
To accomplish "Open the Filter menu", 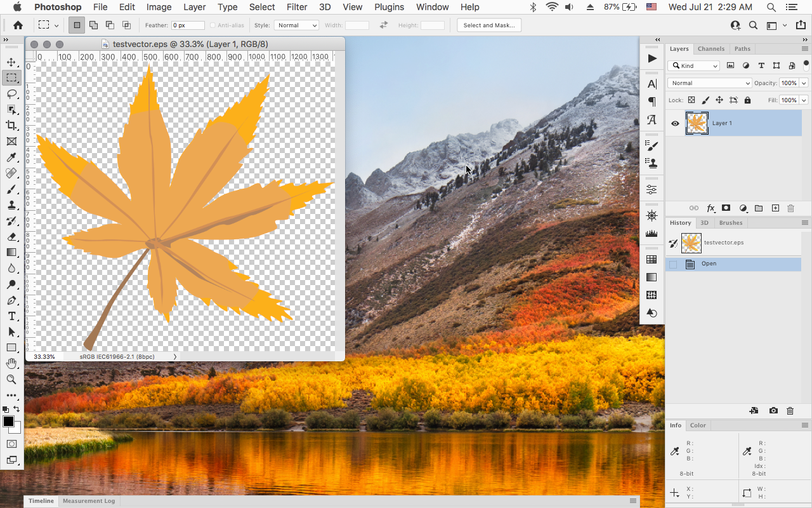I will pyautogui.click(x=296, y=7).
